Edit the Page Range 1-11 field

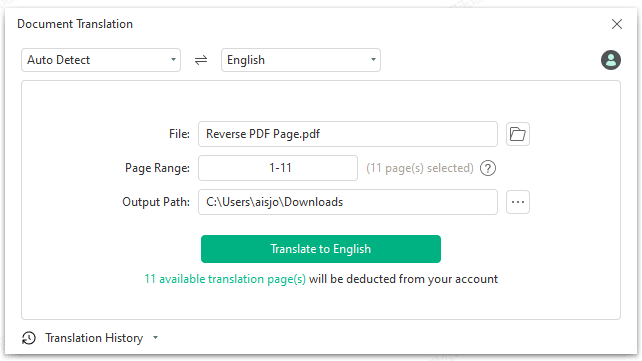click(x=278, y=168)
